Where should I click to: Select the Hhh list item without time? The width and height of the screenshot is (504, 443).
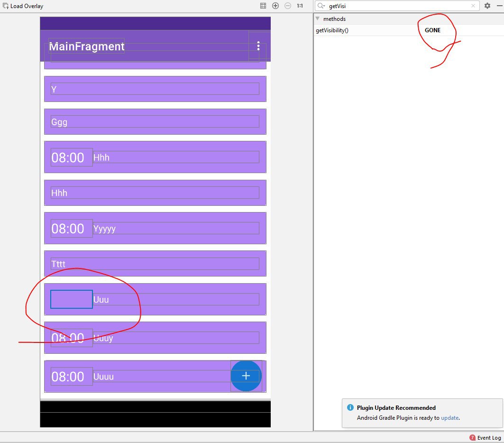155,193
